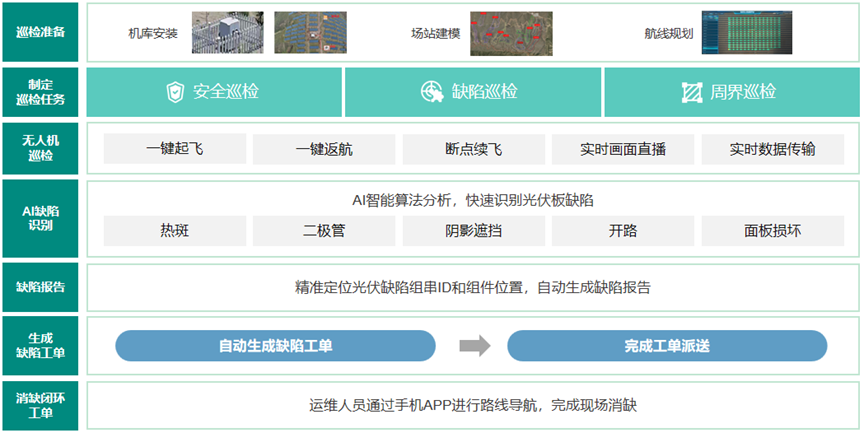Click the shield icon beside 安全巡检
Screen dimensions: 864x433
[x=175, y=92]
